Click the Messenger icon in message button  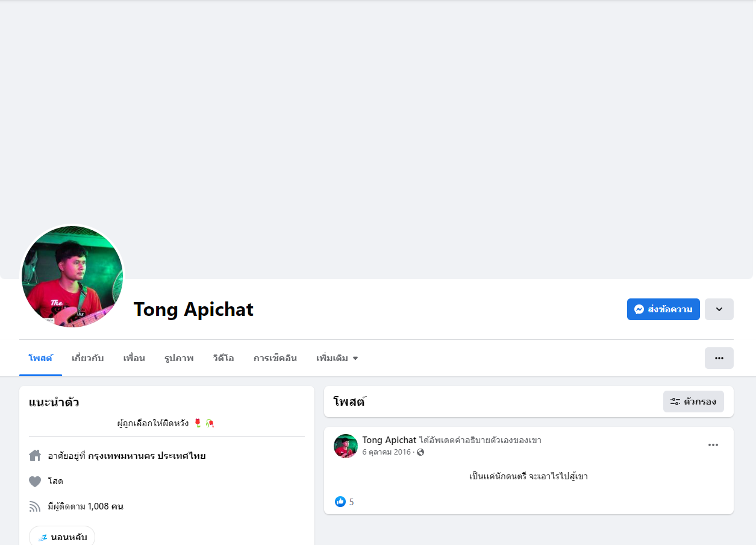pos(639,309)
